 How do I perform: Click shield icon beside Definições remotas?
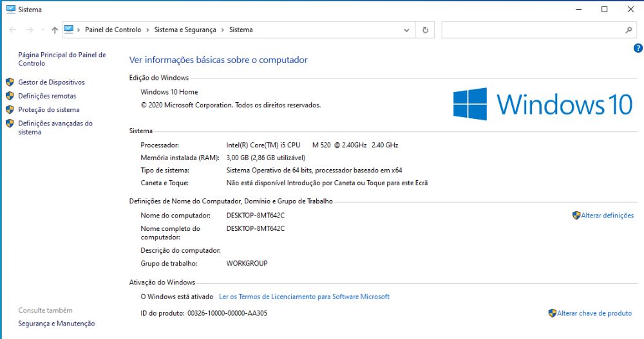click(x=10, y=96)
